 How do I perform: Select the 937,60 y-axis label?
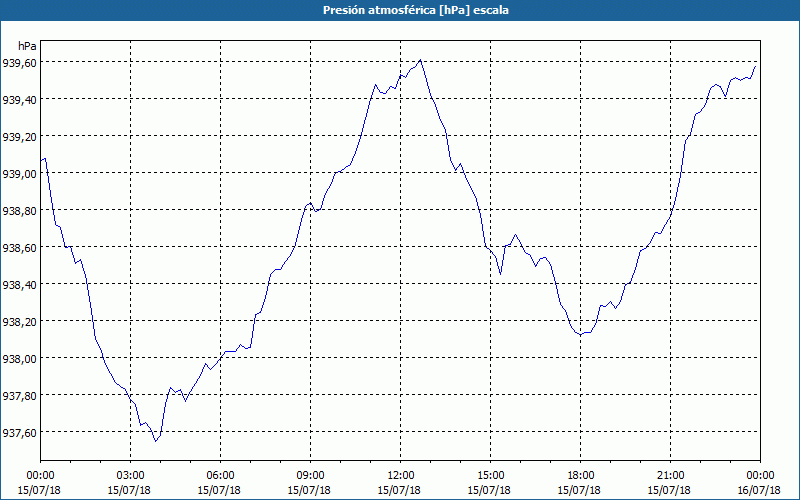tap(19, 433)
